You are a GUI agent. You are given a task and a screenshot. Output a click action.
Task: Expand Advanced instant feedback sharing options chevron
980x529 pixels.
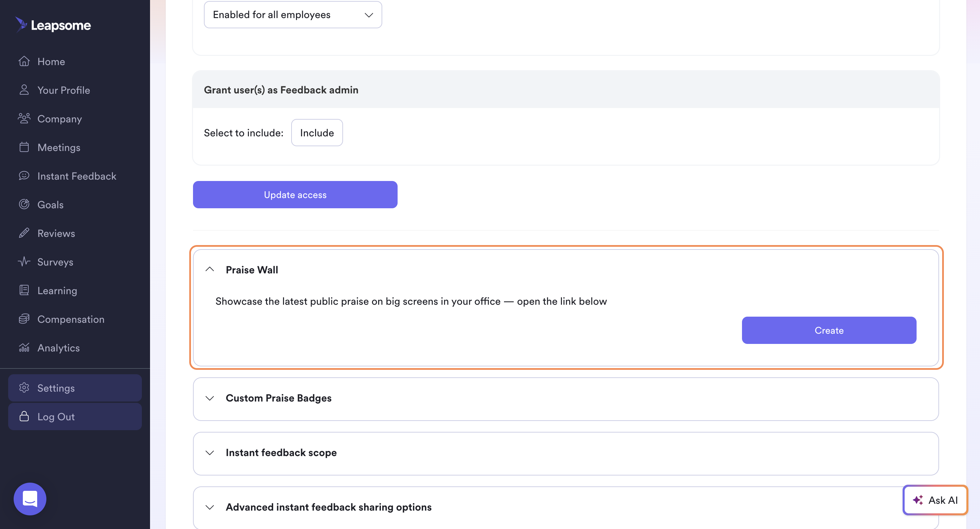click(210, 507)
